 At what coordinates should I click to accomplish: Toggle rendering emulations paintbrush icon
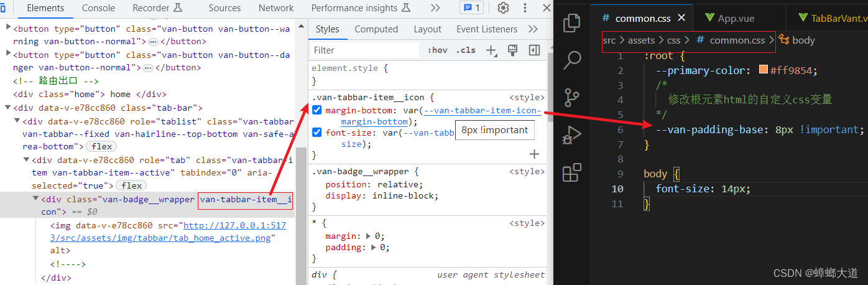click(x=513, y=50)
